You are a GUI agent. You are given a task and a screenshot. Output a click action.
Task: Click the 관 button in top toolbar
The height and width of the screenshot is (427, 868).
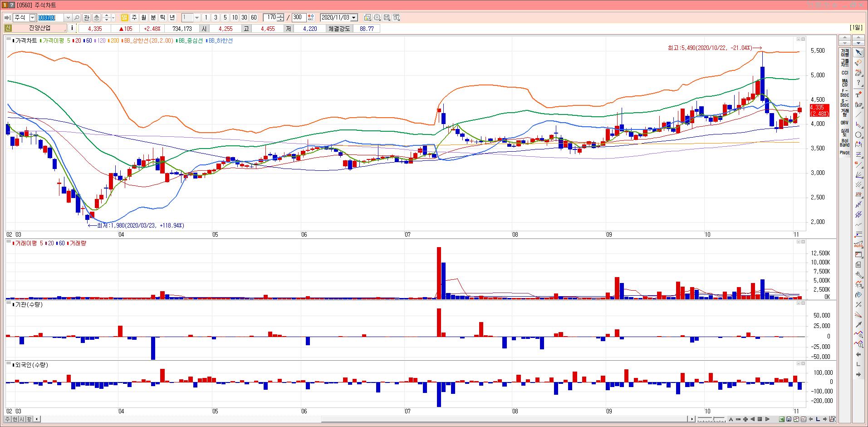point(86,18)
